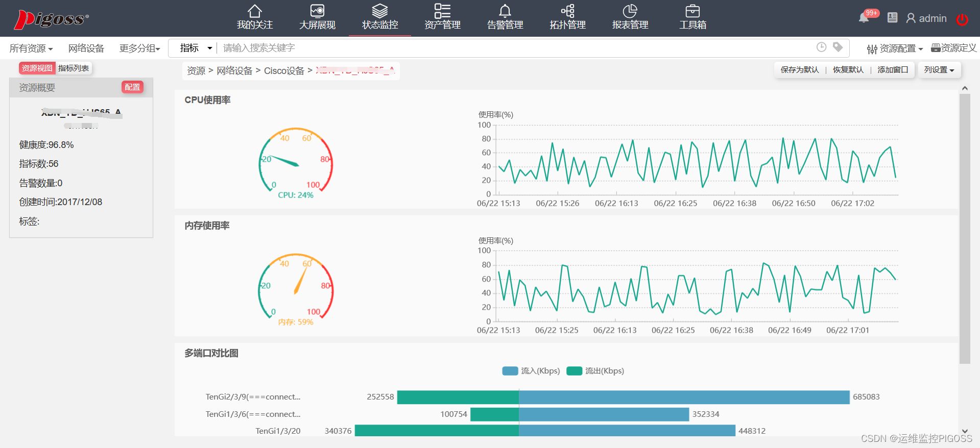Open 大屏展现 screen icon
Viewport: 980px width, 448px height.
317,11
